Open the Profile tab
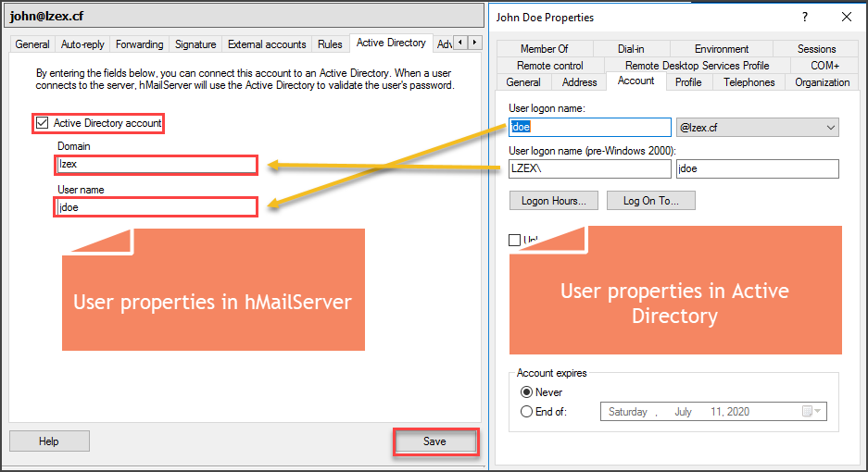The image size is (868, 472). click(688, 81)
